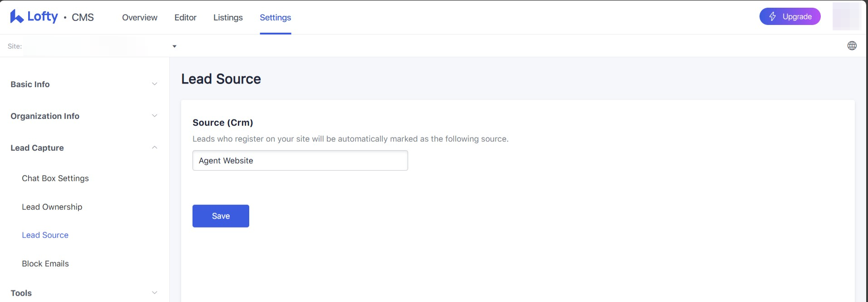Viewport: 868px width, 302px height.
Task: Open the Listings tab
Action: (228, 18)
